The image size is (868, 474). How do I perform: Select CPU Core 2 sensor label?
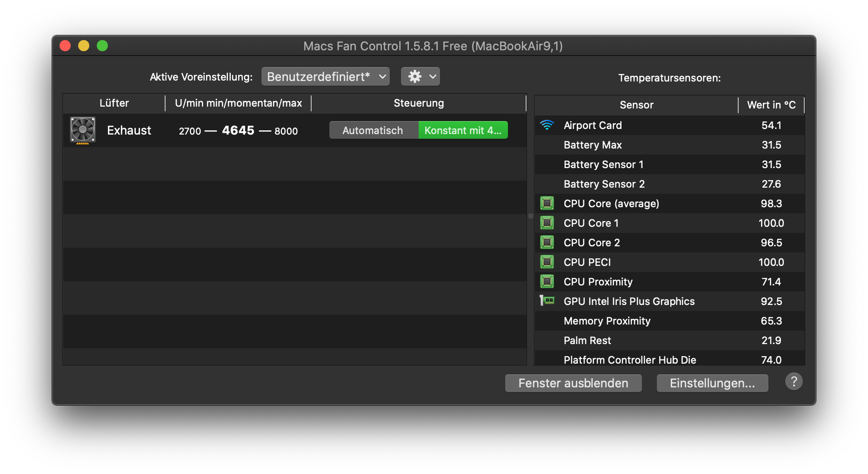(592, 243)
